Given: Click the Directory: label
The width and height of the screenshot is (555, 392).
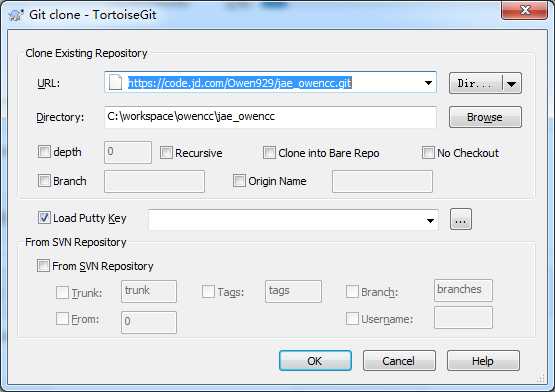Looking at the screenshot, I should click(60, 117).
